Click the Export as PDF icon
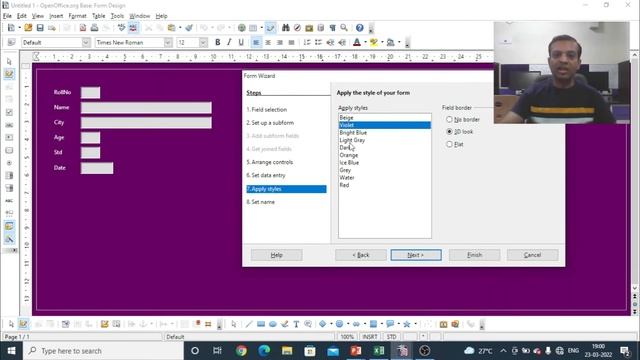This screenshot has width=640, height=360. (x=83, y=28)
